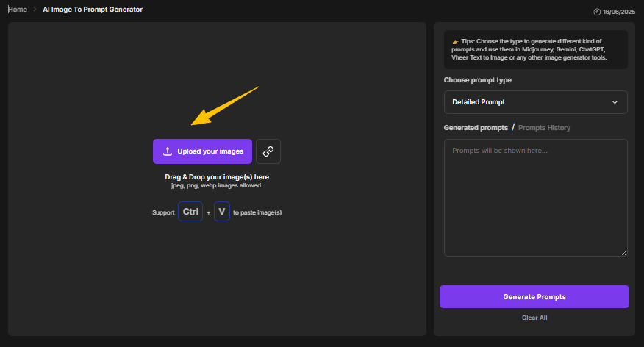
Task: Click the Clear All link
Action: (x=534, y=318)
